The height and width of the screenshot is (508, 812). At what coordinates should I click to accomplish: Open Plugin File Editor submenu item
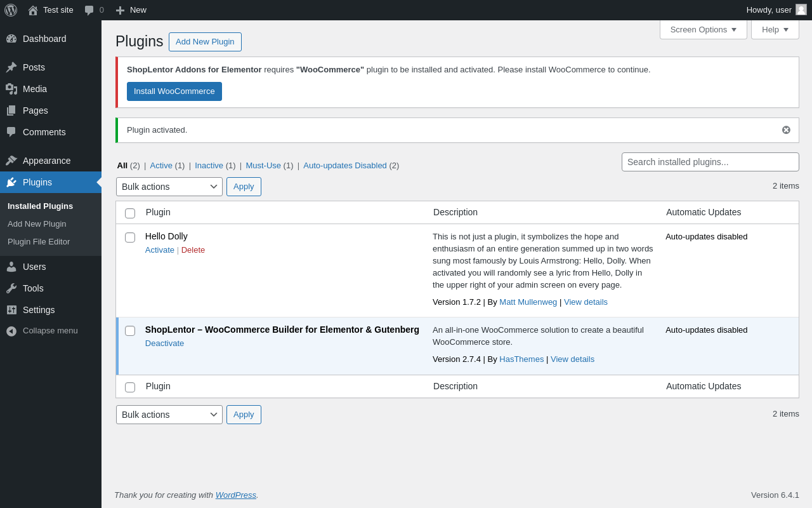tap(39, 242)
